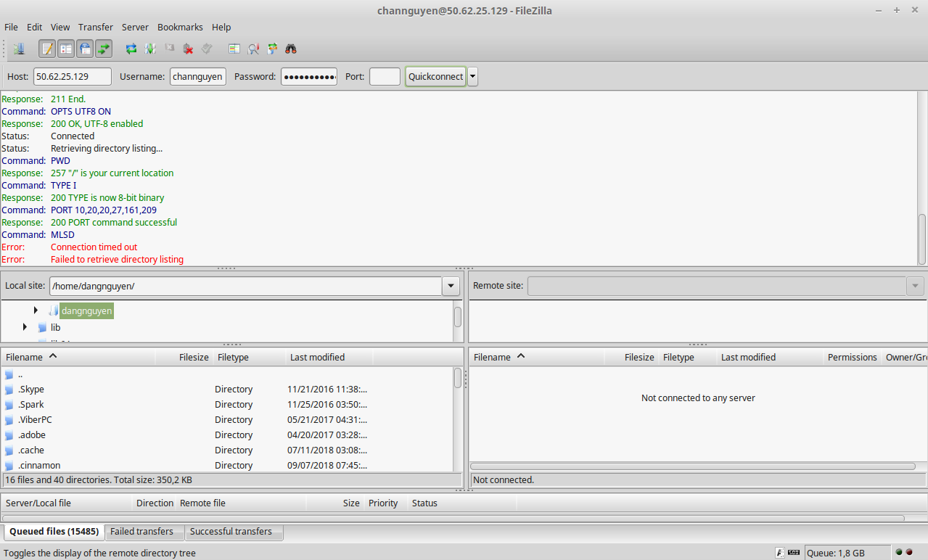This screenshot has width=928, height=560.
Task: Open the Local site path dropdown
Action: [451, 286]
